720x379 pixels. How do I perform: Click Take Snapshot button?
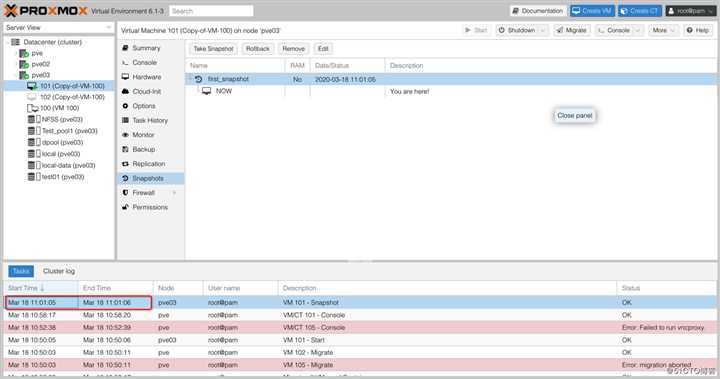click(x=213, y=49)
